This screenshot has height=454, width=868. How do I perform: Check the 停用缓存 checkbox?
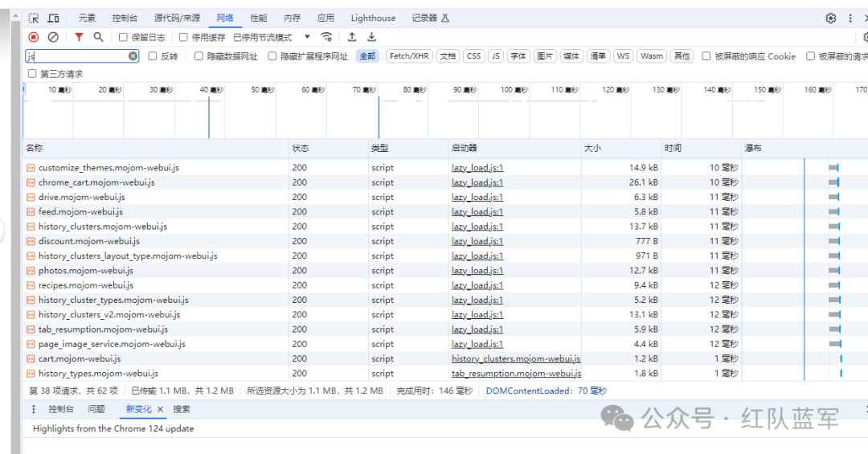[183, 37]
